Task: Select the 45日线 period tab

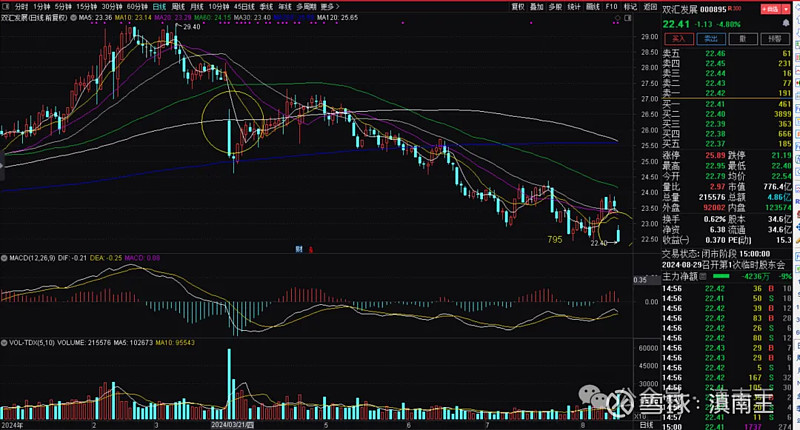Action: point(244,7)
